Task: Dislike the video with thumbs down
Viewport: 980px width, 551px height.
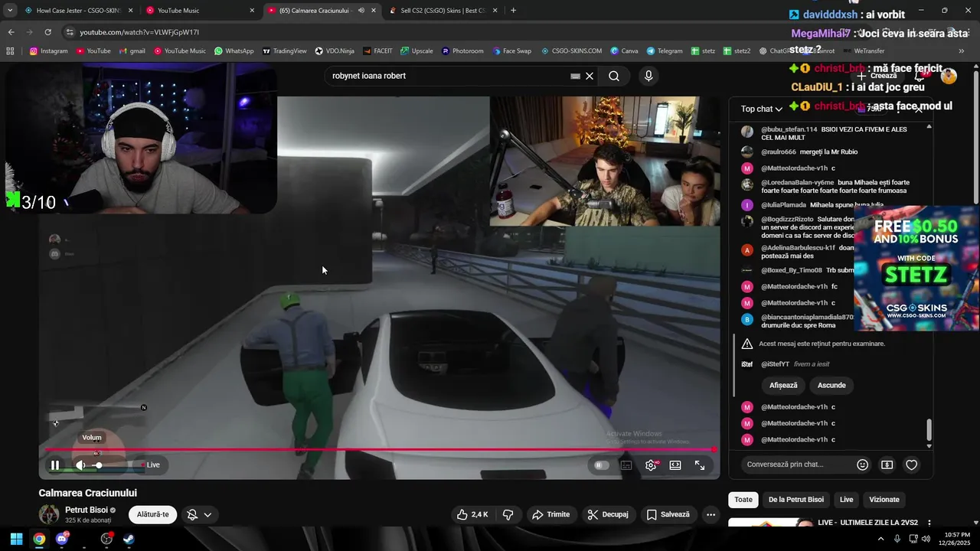Action: point(508,514)
